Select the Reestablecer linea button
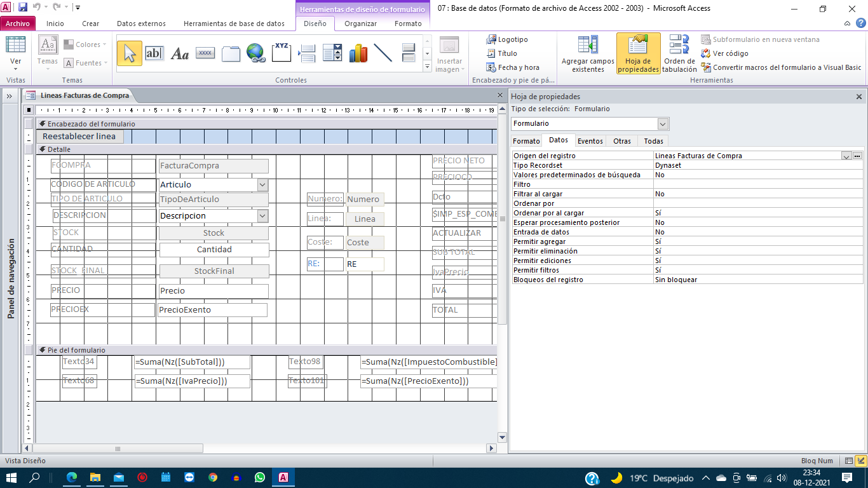Viewport: 868px width, 488px height. [x=79, y=136]
